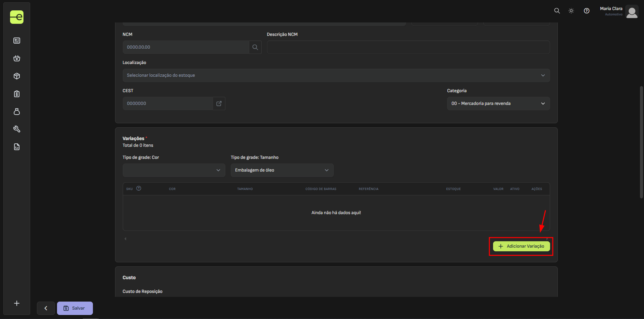Open the reports document sidebar icon
This screenshot has width=644, height=319.
point(17,147)
